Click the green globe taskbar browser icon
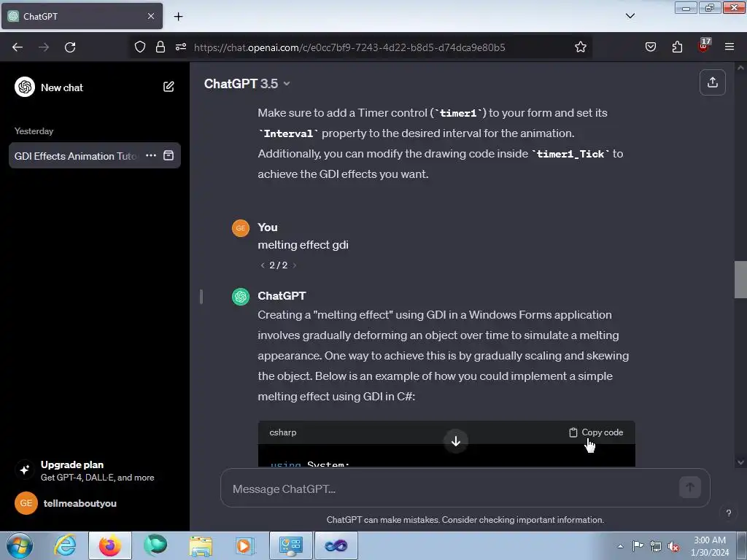Screen dimensions: 747x560 (x=155, y=545)
